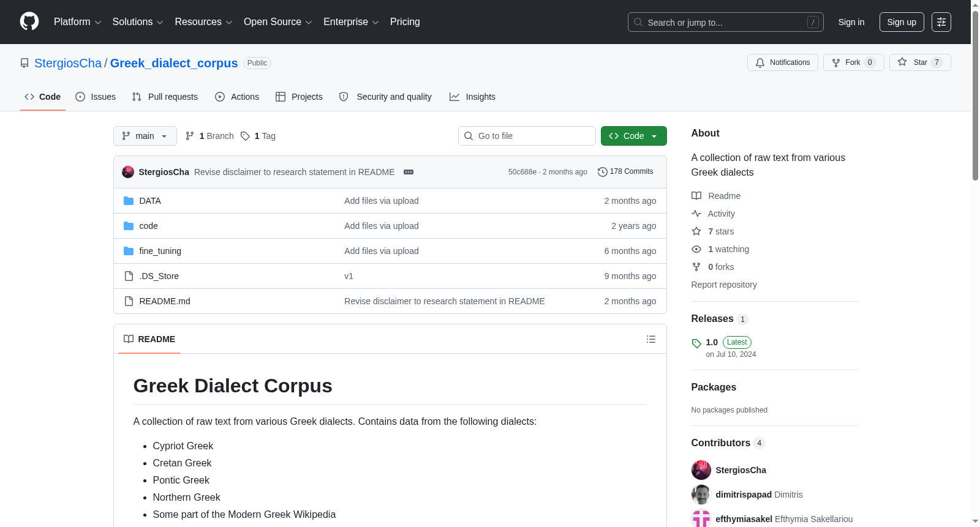Open the Enterprise dropdown
This screenshot has height=527, width=980.
point(351,22)
